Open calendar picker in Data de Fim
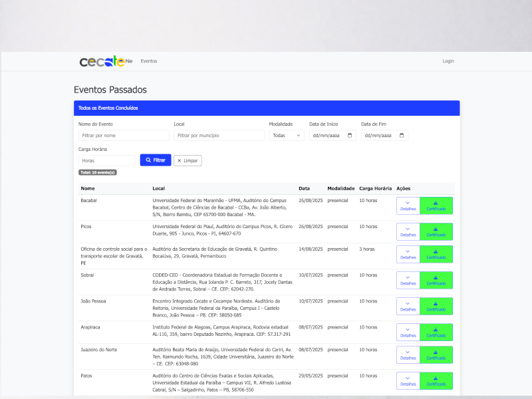Viewport: 532px width, 399px height. click(402, 135)
